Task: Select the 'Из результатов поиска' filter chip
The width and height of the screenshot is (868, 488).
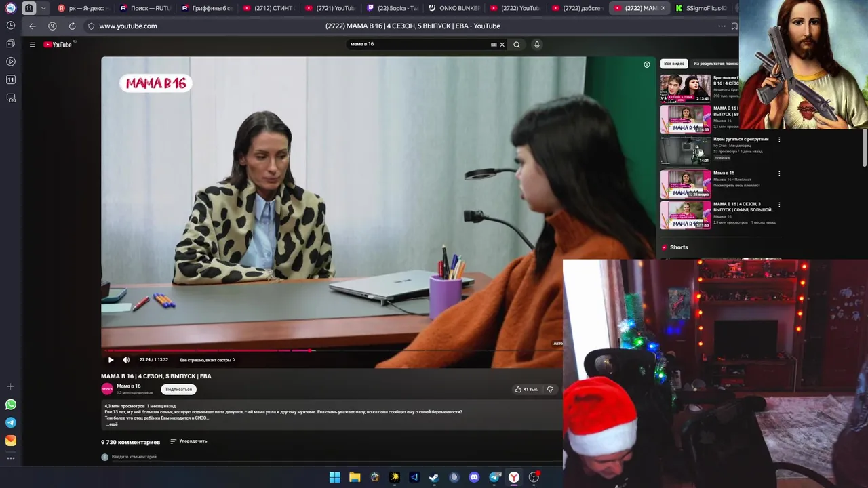Action: coord(715,64)
